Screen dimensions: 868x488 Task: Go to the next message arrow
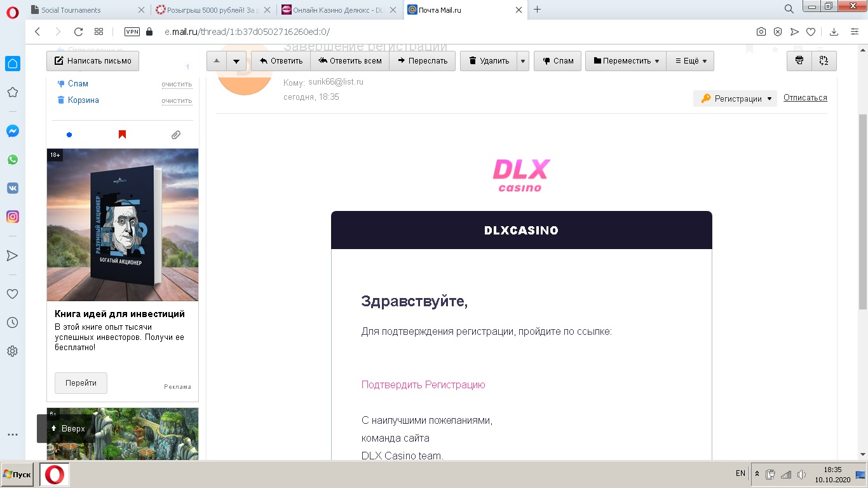click(236, 61)
